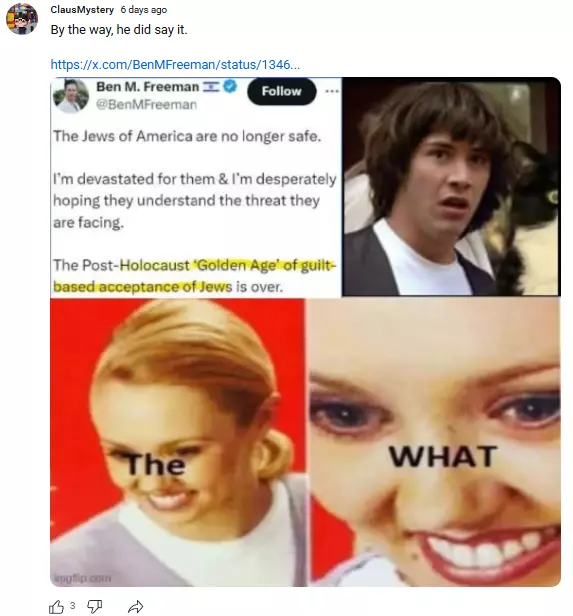Click the confused man with cat photo
Viewport: 573px width, 616px height.
tap(451, 187)
